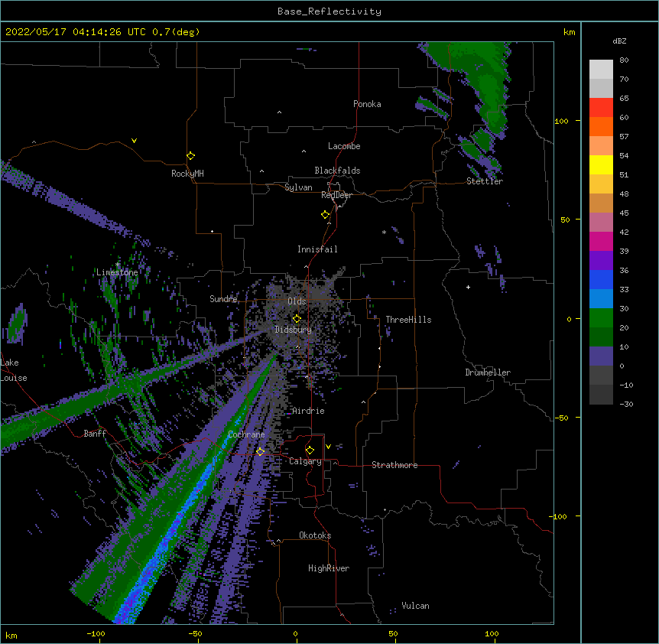Click the yellow diamond marker between Olds and Didsbury
The image size is (659, 644).
[x=297, y=319]
